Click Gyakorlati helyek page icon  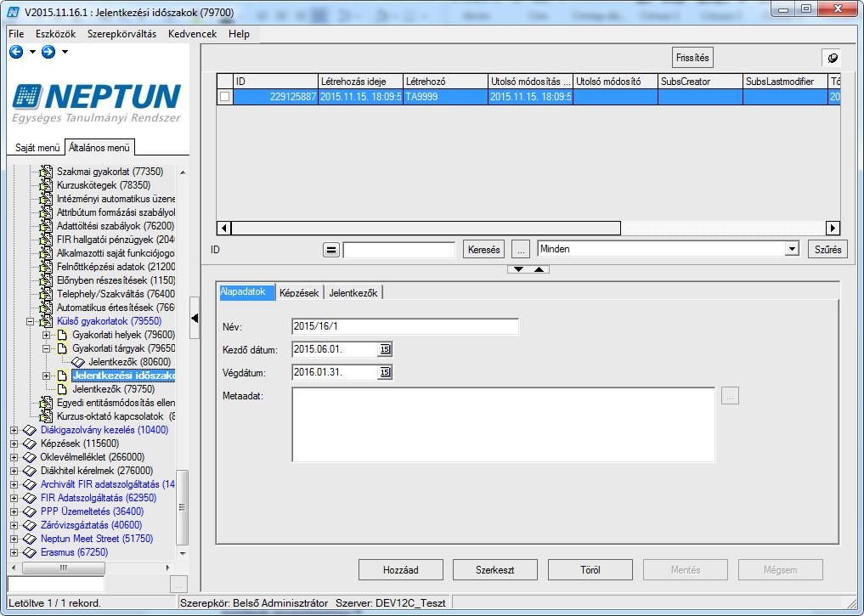(63, 335)
